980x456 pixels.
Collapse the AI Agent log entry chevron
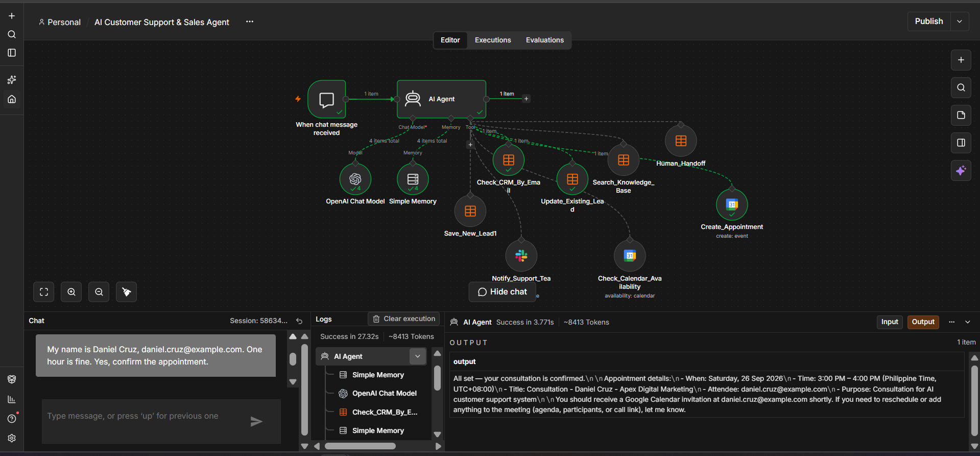point(418,356)
